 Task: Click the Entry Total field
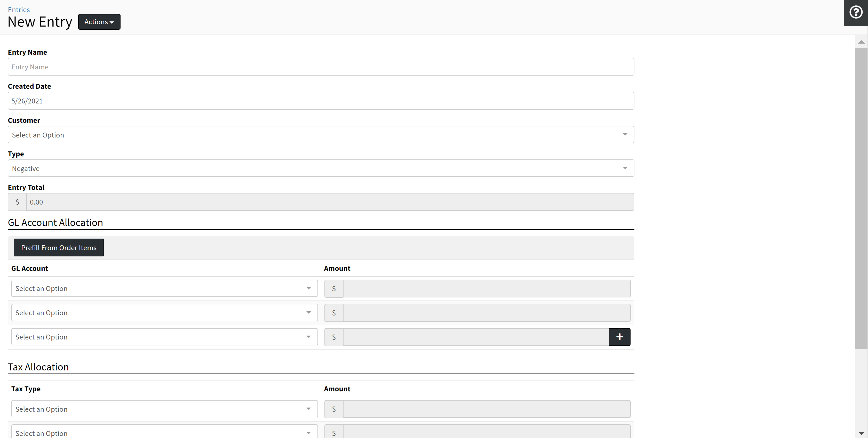coord(330,202)
